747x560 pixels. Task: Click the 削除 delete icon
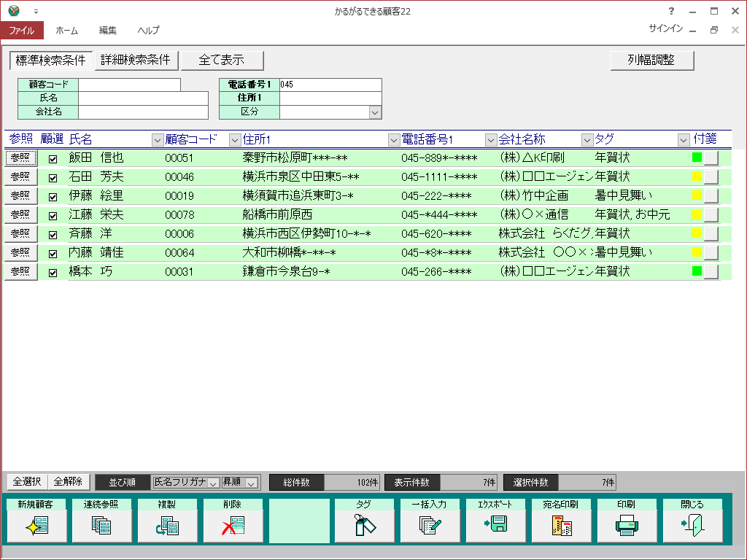tap(233, 526)
